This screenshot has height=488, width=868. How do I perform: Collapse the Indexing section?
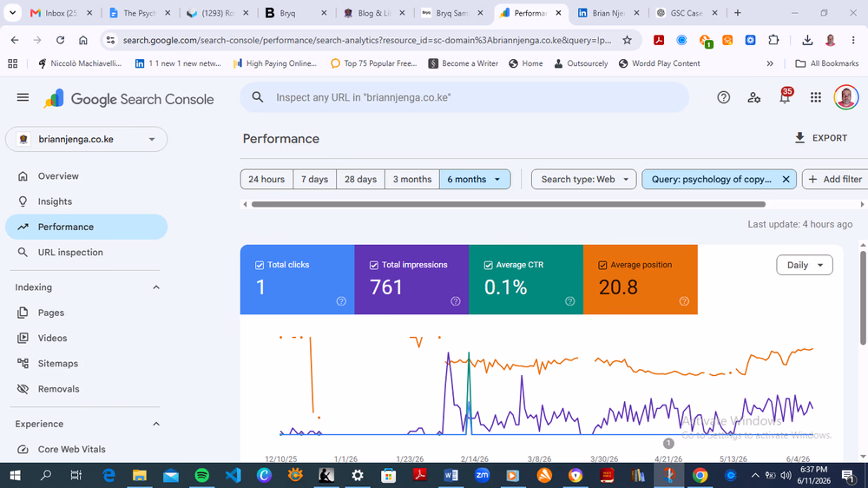tap(156, 287)
